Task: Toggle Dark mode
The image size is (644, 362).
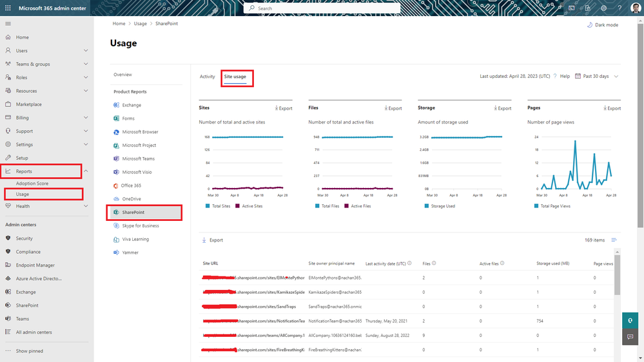Action: coord(603,24)
